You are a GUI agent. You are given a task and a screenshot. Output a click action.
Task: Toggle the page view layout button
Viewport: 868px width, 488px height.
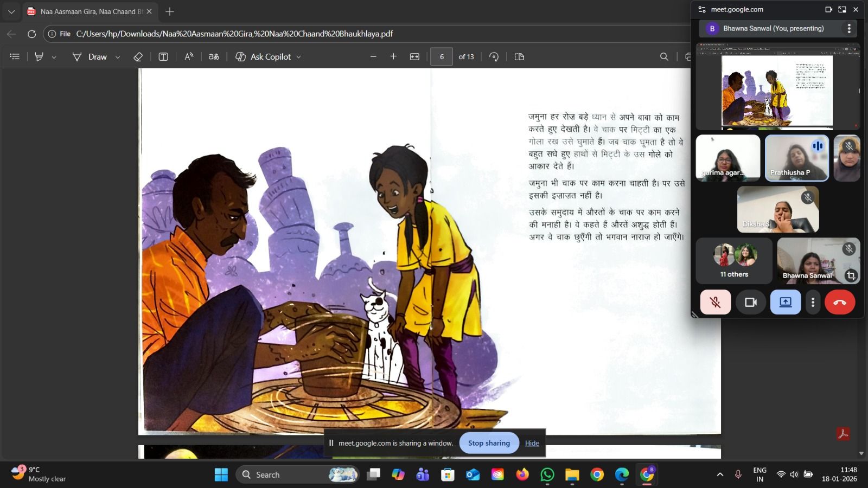click(x=519, y=56)
